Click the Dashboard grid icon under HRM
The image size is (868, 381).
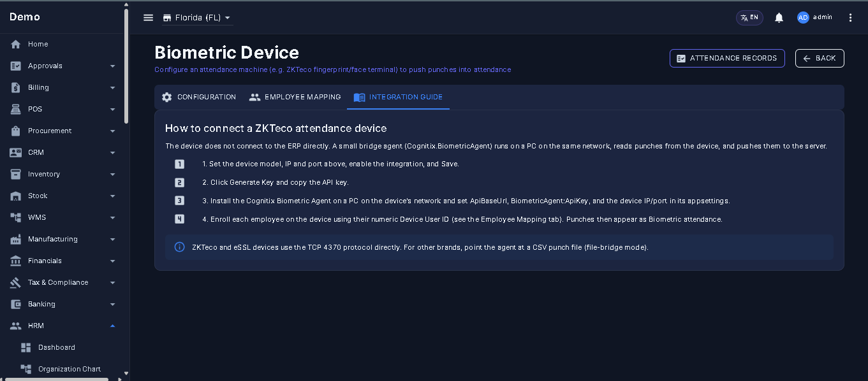pos(26,347)
